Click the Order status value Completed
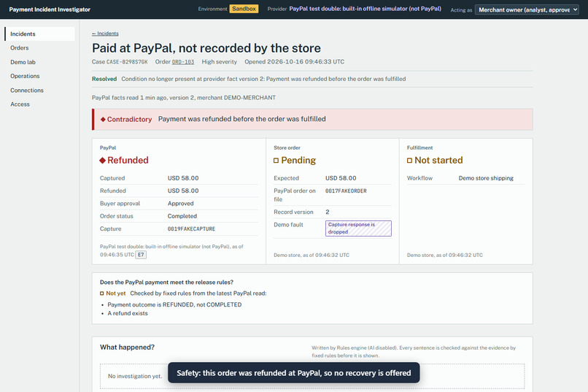This screenshot has height=392, width=588. 182,216
